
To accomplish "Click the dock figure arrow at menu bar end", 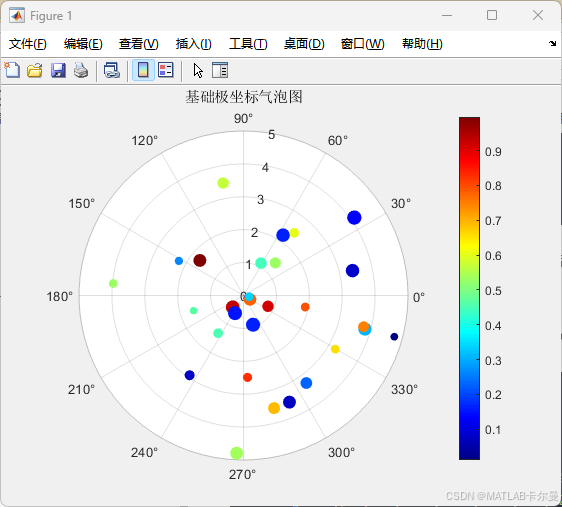I will pyautogui.click(x=552, y=44).
